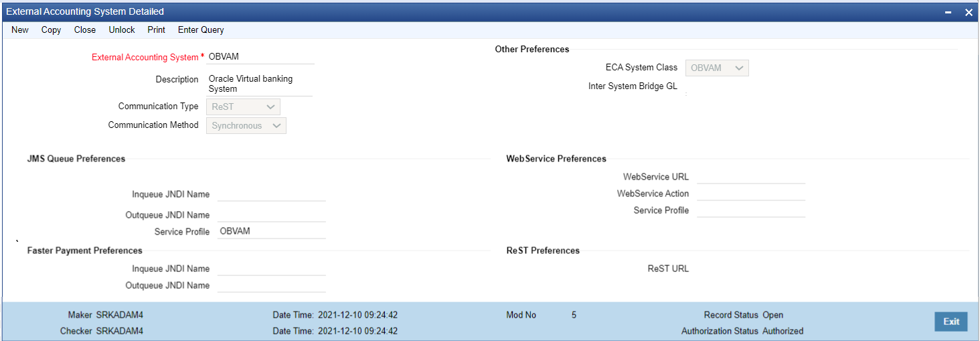The width and height of the screenshot is (980, 341).
Task: Click JMS Outqueue JNDI Name field
Action: coord(271,215)
